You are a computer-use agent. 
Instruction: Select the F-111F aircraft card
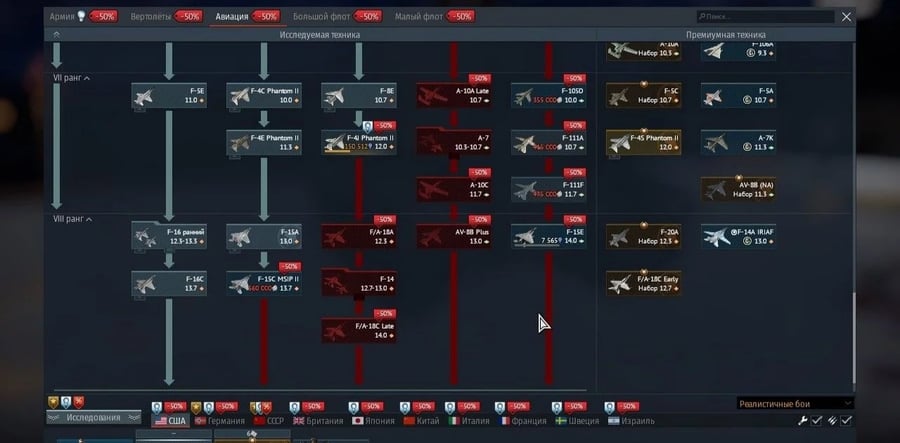point(548,189)
